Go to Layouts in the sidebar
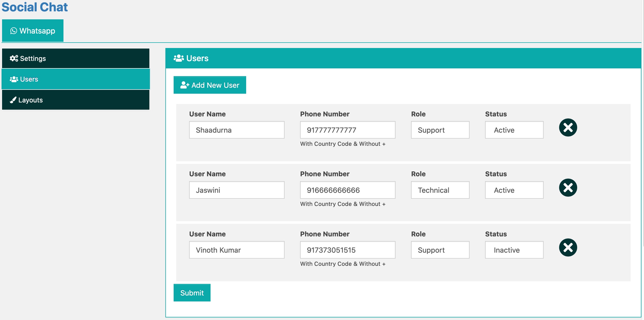Viewport: 644px width, 320px height. 76,100
